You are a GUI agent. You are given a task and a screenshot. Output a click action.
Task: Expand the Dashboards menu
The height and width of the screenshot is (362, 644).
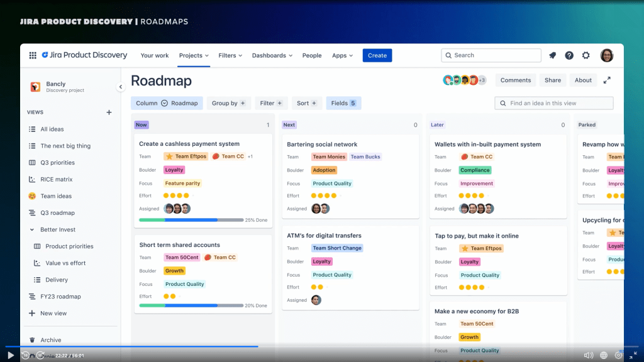[x=272, y=55]
